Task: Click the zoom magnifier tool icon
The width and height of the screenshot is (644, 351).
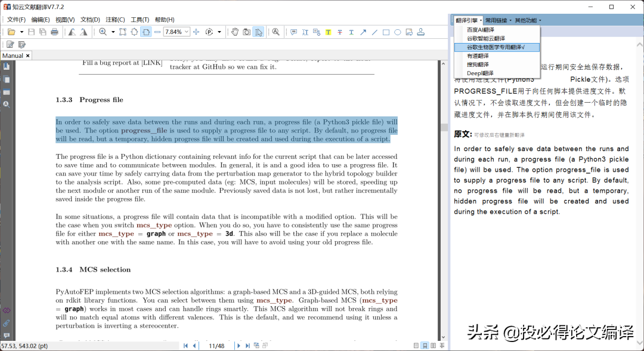Action: pos(103,32)
